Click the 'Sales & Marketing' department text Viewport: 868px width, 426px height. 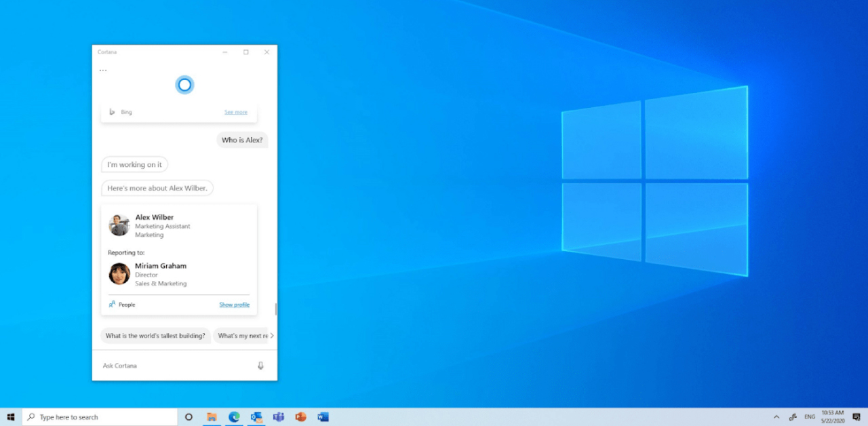tap(161, 284)
